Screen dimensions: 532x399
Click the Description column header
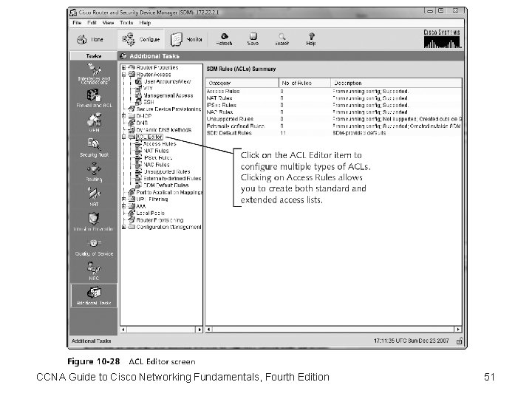[396, 83]
